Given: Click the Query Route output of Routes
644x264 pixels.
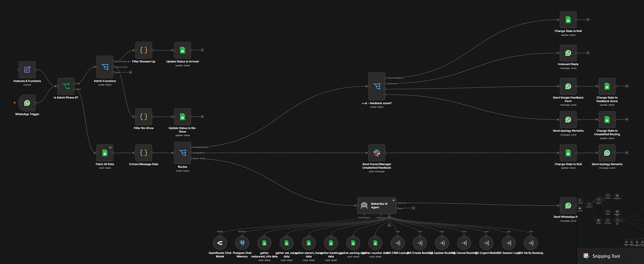Looking at the screenshot, I should click(x=191, y=158).
